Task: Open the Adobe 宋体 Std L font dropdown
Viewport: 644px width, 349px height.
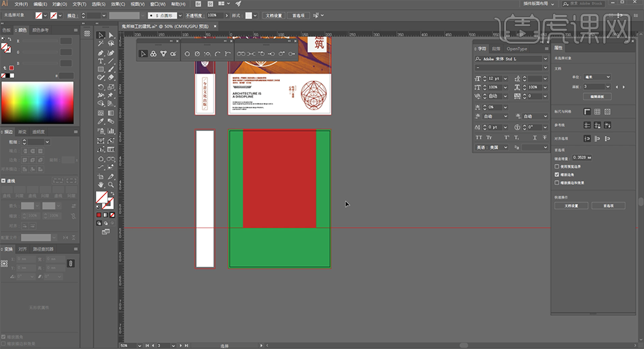Action: (x=545, y=59)
